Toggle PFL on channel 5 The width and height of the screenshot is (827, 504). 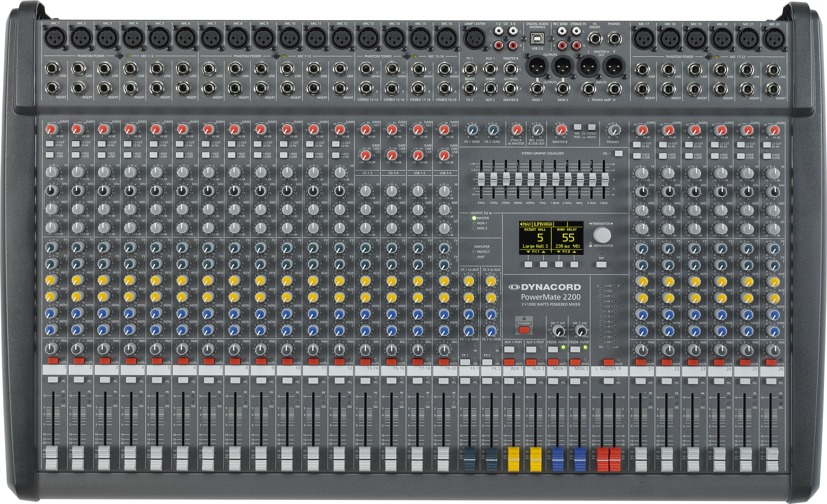[157, 380]
